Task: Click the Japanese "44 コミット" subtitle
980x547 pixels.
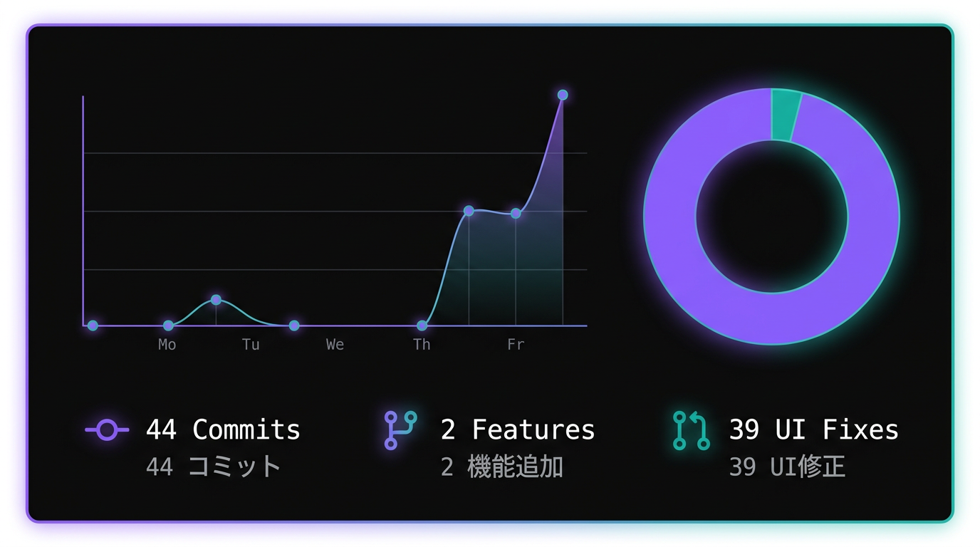Action: 213,467
